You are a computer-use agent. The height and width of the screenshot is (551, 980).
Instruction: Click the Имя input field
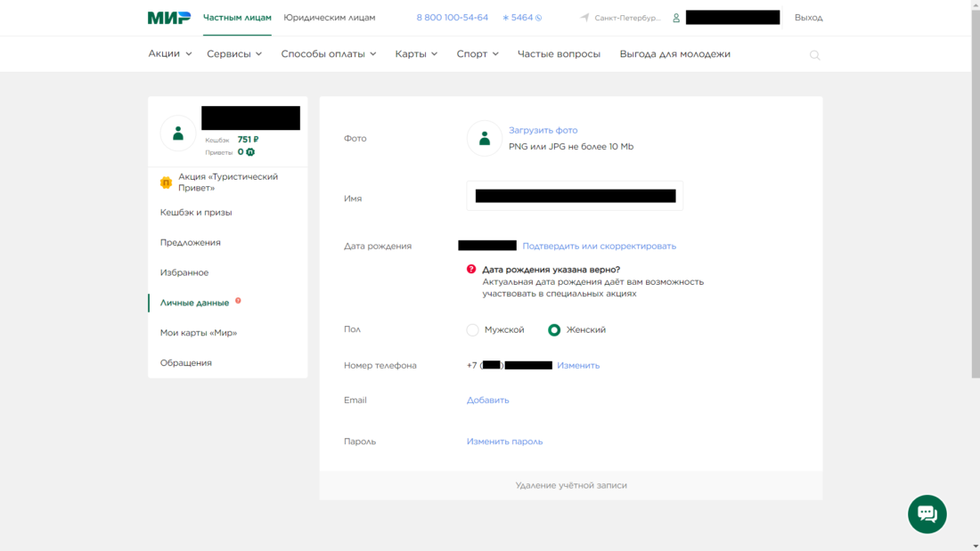(575, 196)
